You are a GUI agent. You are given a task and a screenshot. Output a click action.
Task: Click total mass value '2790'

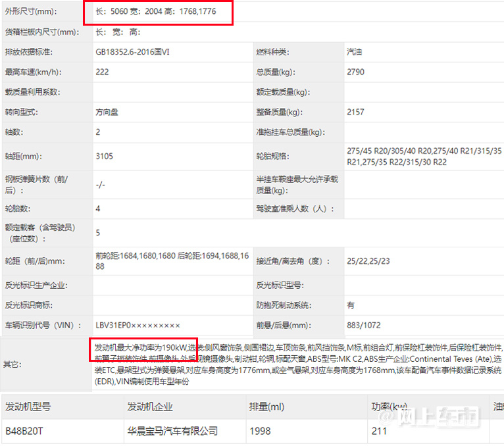tap(355, 72)
